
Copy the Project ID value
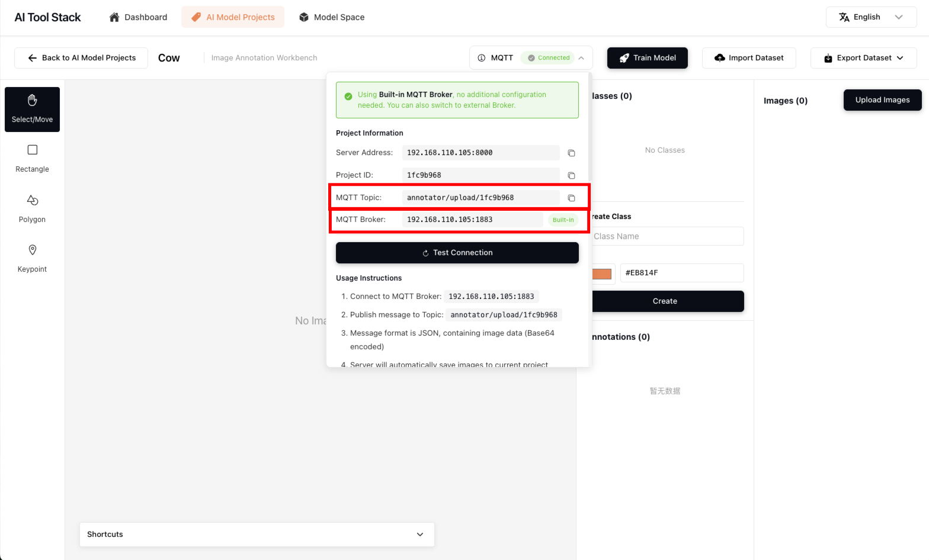coord(571,176)
